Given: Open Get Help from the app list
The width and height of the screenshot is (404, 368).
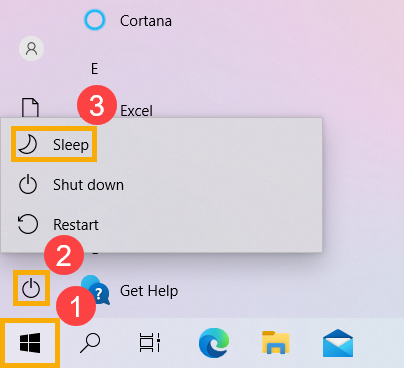Looking at the screenshot, I should [x=130, y=291].
